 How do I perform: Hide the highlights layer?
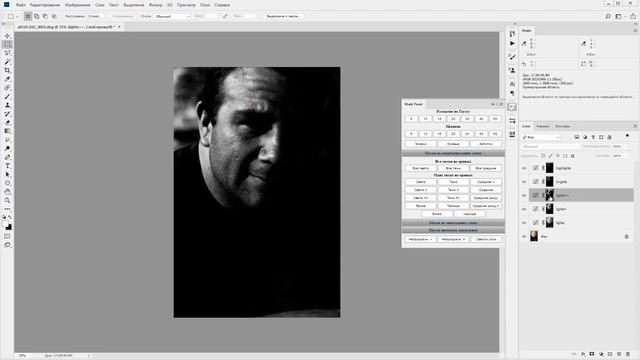[524, 168]
